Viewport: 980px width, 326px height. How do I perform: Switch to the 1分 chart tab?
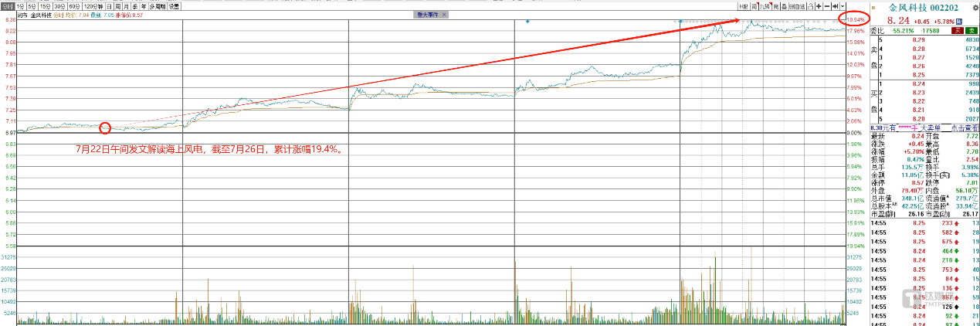pyautogui.click(x=21, y=6)
